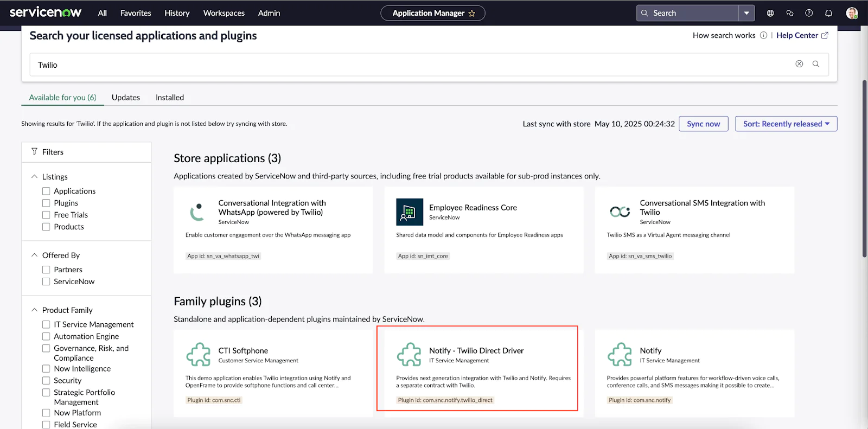Open the user profile avatar

pos(852,13)
